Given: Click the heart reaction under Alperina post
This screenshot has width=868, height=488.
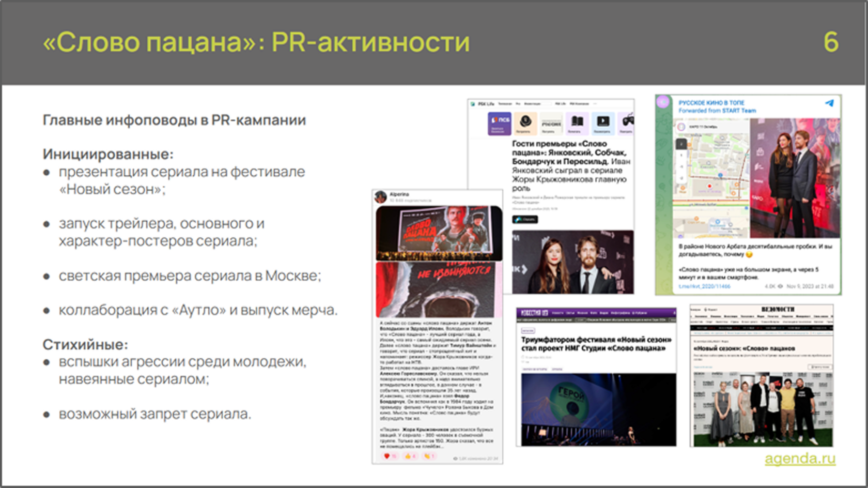Looking at the screenshot, I should pos(390,456).
